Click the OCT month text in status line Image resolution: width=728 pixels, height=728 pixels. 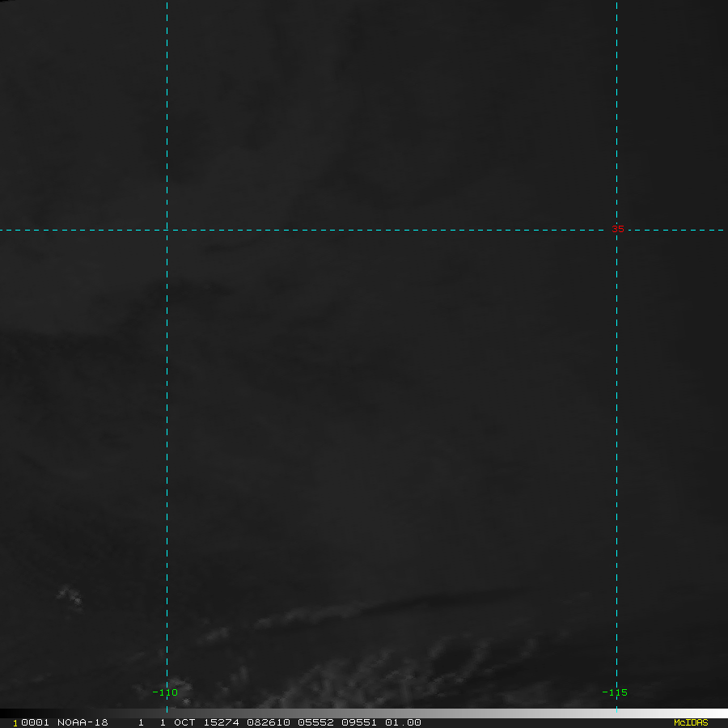184,722
